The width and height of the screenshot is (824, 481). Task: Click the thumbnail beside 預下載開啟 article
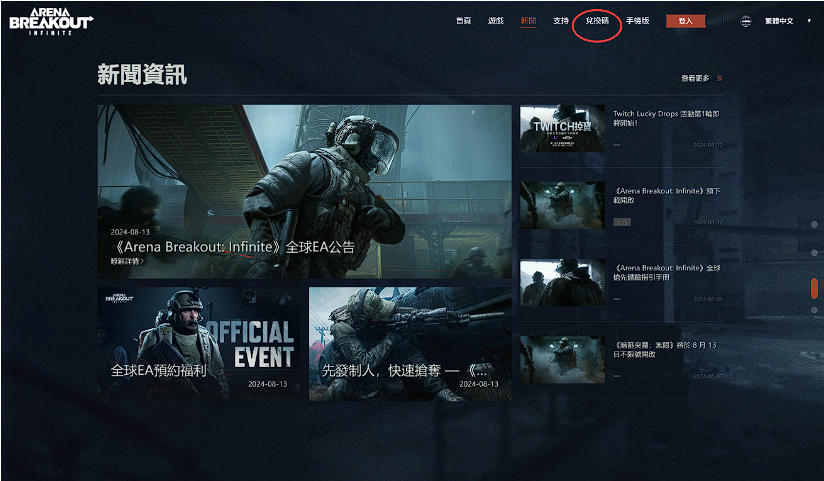(562, 206)
